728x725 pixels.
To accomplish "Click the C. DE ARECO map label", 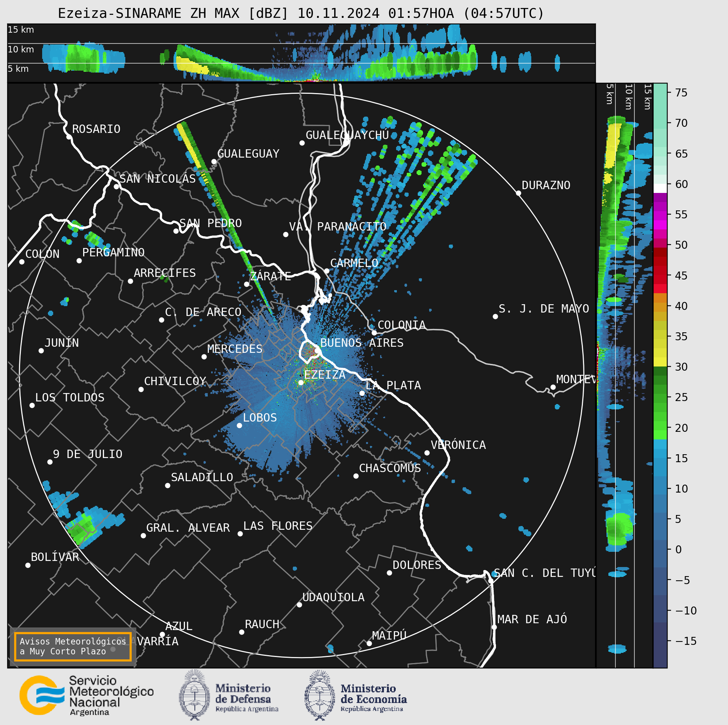I will click(203, 312).
